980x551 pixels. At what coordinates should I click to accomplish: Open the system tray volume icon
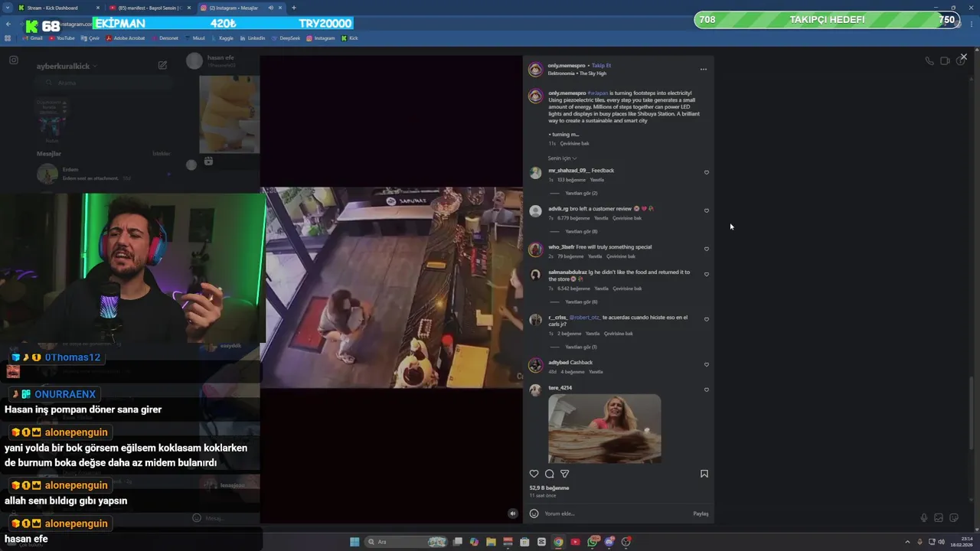tap(942, 542)
